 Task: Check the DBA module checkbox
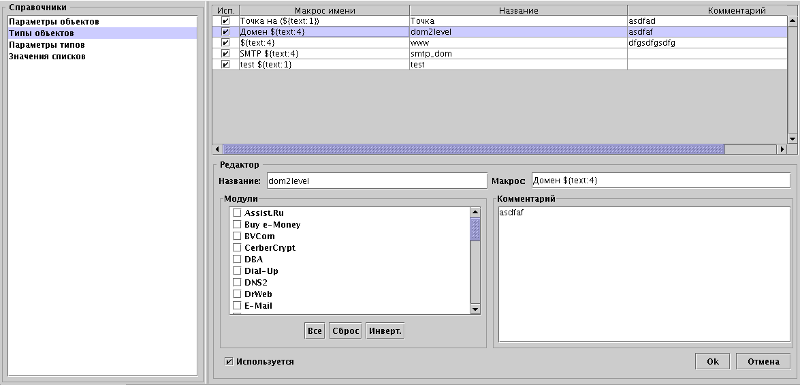pos(237,259)
